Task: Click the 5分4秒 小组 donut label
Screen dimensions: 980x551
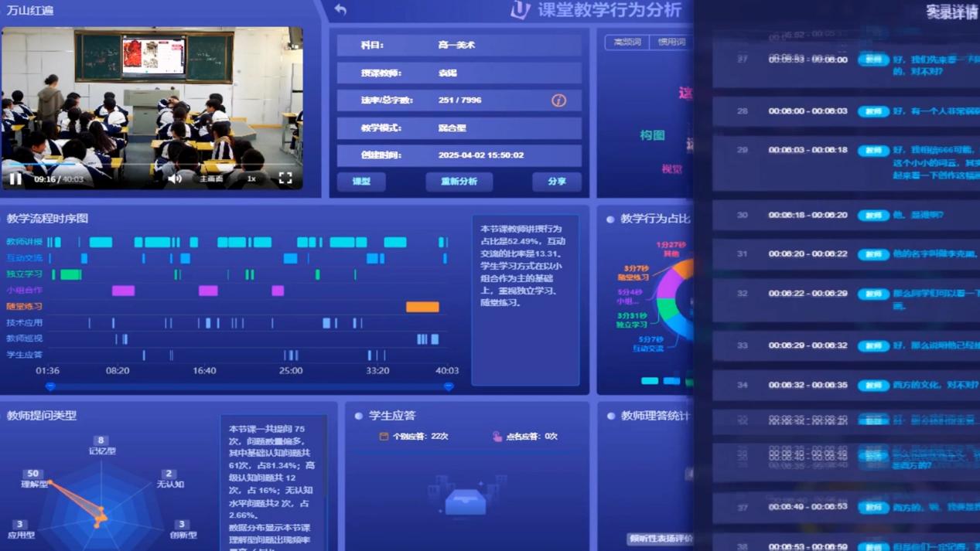Action: [630, 297]
